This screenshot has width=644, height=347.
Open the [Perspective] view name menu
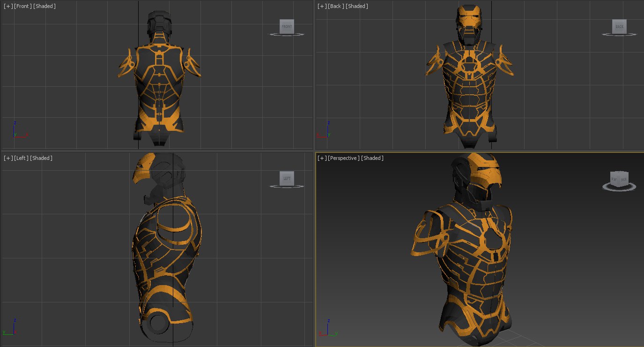click(x=344, y=158)
